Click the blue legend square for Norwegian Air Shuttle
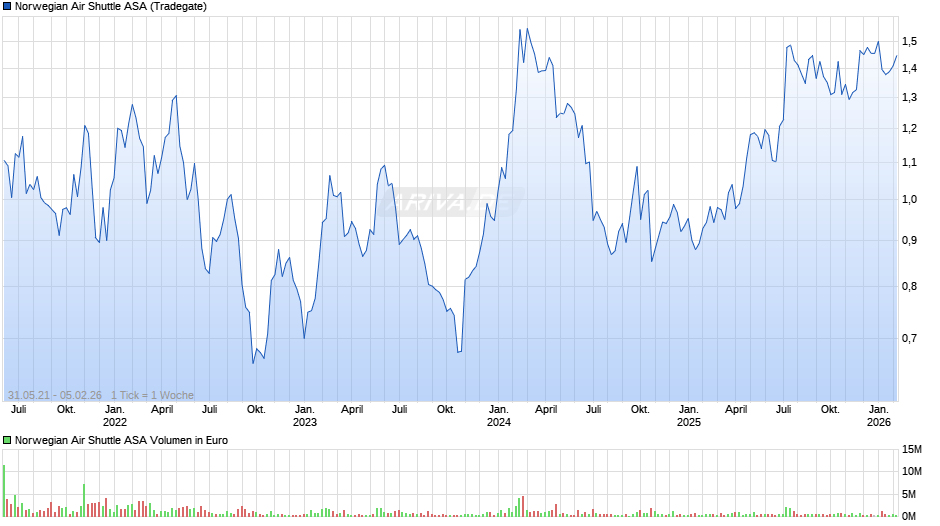Image resolution: width=940 pixels, height=526 pixels. point(7,7)
